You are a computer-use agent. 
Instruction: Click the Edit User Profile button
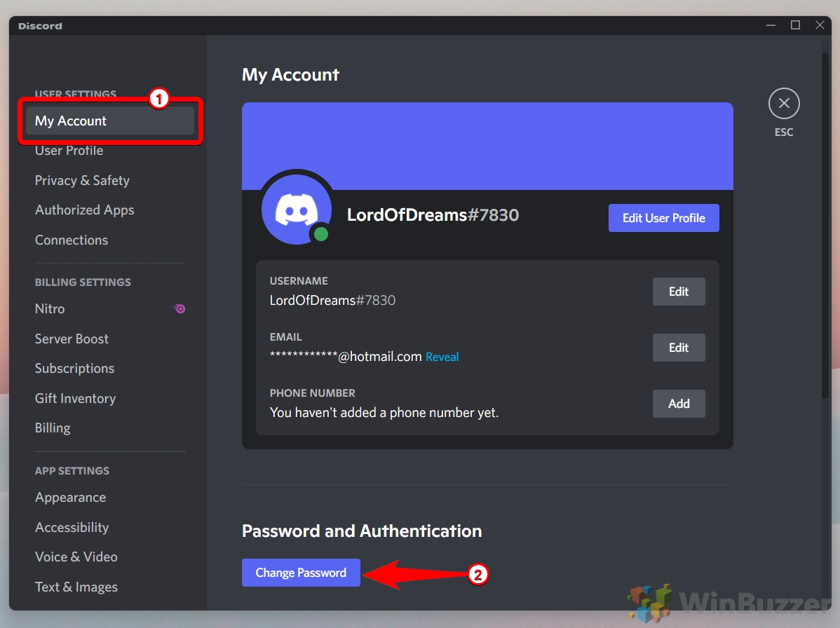[x=664, y=218]
